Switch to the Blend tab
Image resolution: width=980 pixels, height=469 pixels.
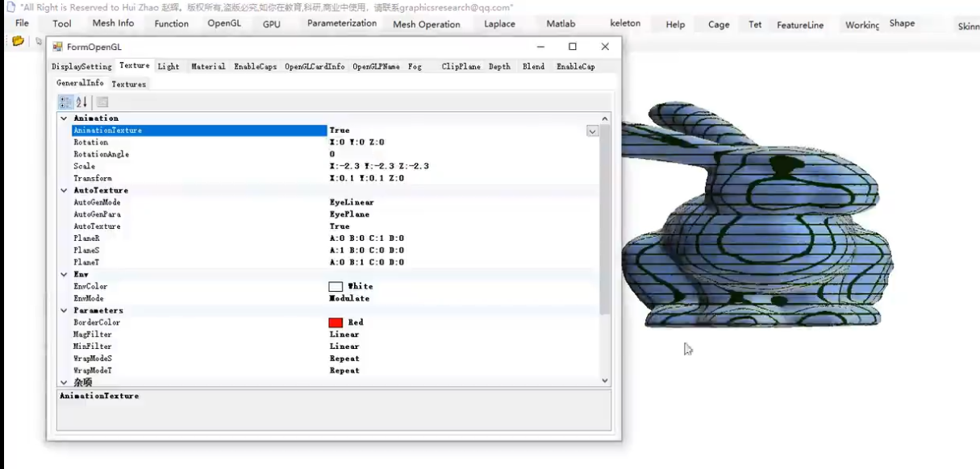point(533,67)
